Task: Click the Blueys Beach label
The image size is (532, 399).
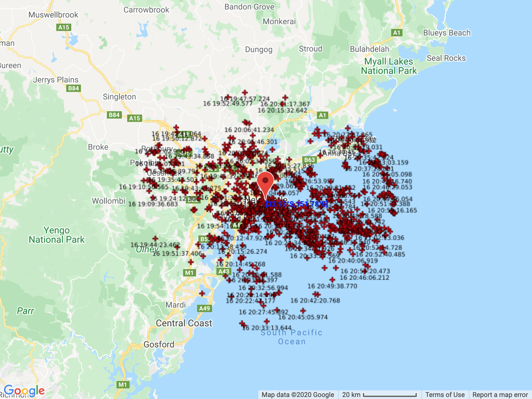Action: [x=447, y=33]
